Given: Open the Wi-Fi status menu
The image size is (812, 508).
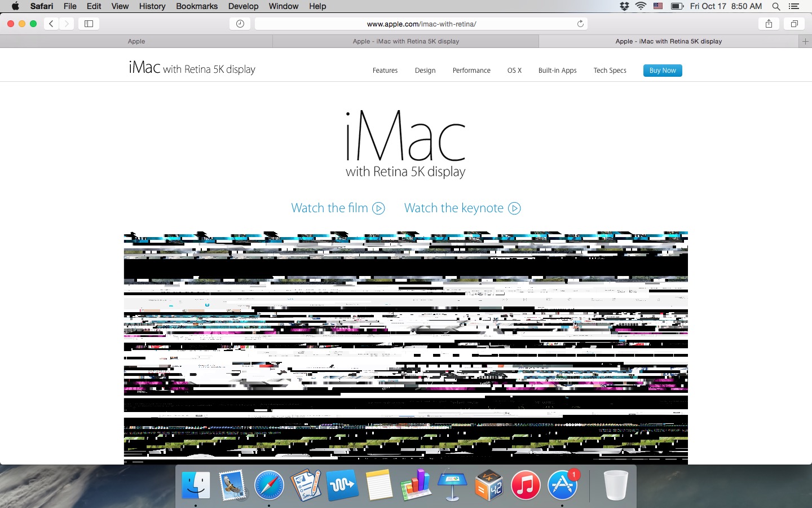Looking at the screenshot, I should 641,6.
